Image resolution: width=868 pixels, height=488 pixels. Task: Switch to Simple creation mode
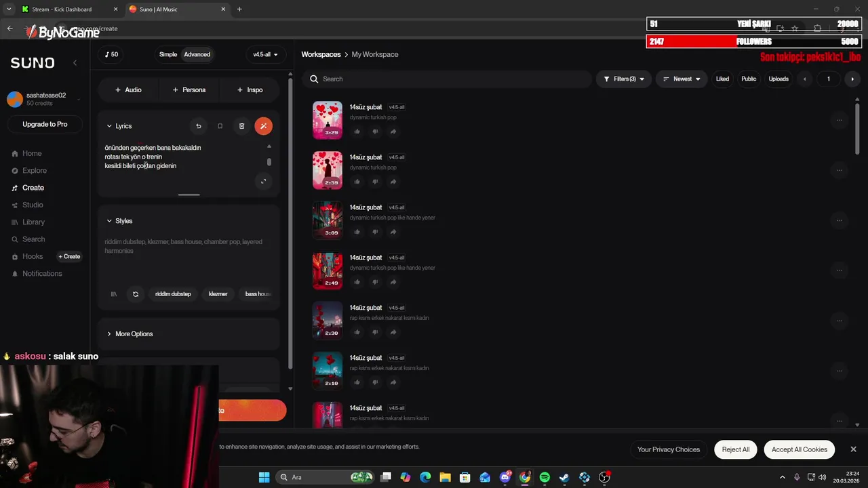click(168, 54)
